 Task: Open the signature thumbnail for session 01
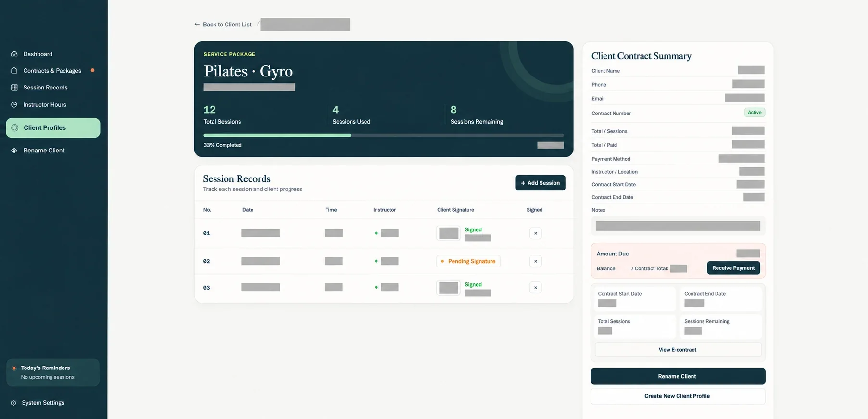[449, 233]
